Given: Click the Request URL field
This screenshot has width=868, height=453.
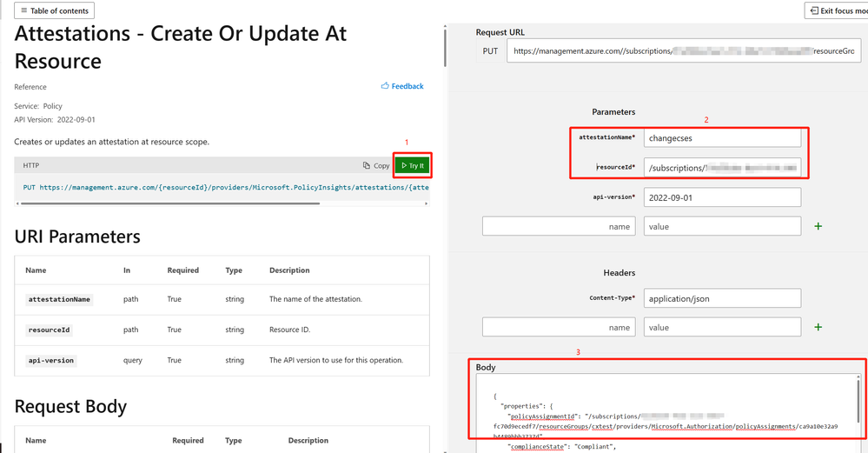Looking at the screenshot, I should [x=684, y=51].
